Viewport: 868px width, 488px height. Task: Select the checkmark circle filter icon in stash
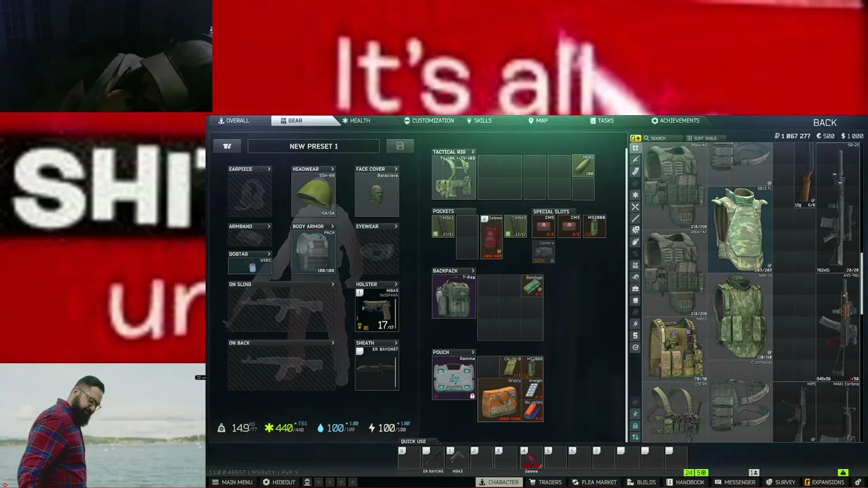click(x=635, y=347)
